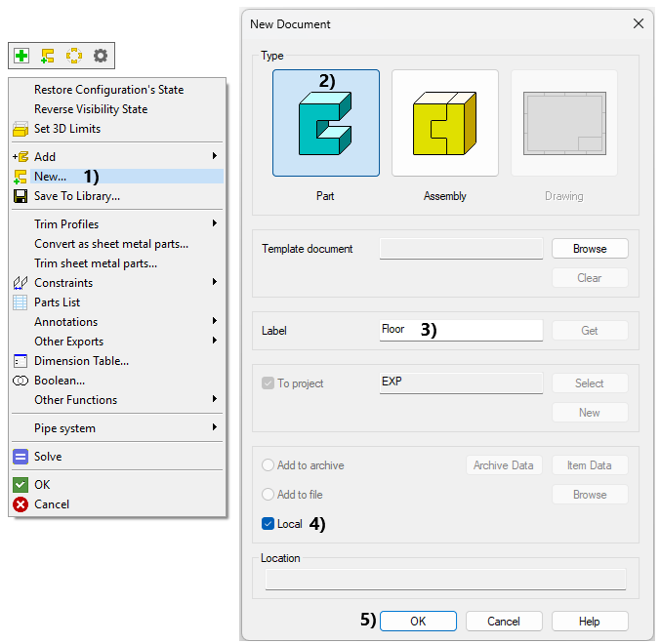This screenshot has height=644, width=660.
Task: Click the red Cancel cross icon
Action: point(20,504)
